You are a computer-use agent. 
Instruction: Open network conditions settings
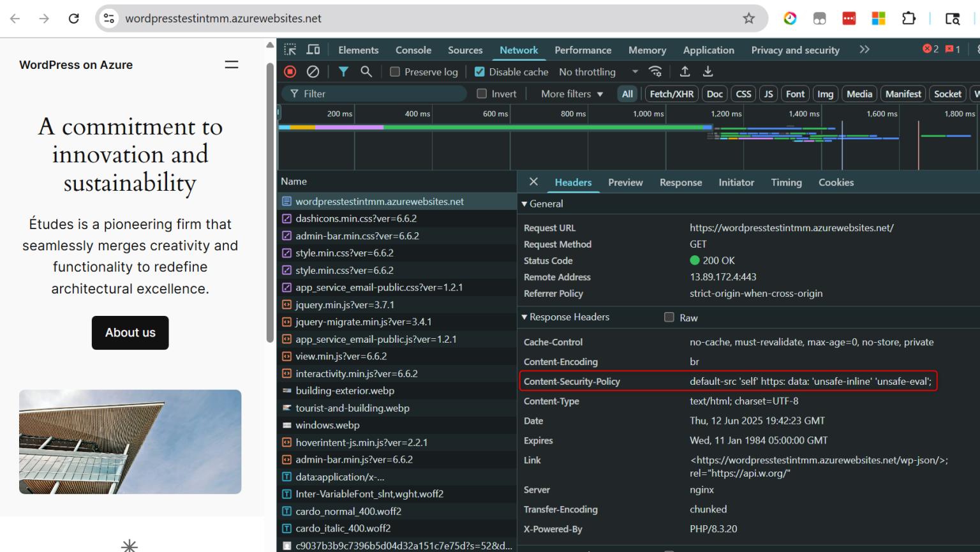point(655,71)
